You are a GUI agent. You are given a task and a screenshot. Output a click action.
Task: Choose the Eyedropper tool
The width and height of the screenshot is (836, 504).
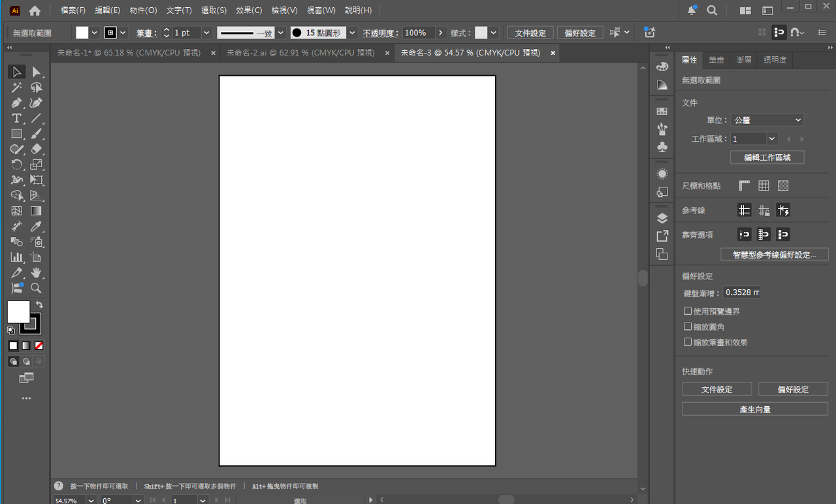point(37,227)
